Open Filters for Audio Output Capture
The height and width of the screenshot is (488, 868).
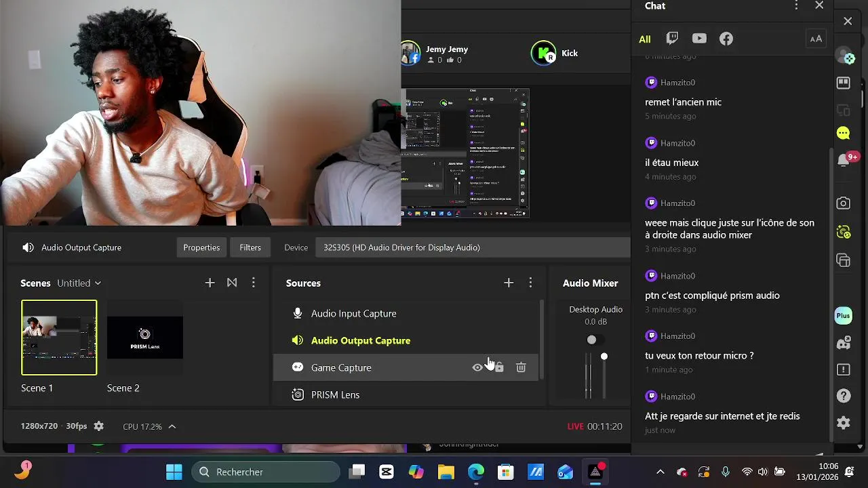[250, 247]
